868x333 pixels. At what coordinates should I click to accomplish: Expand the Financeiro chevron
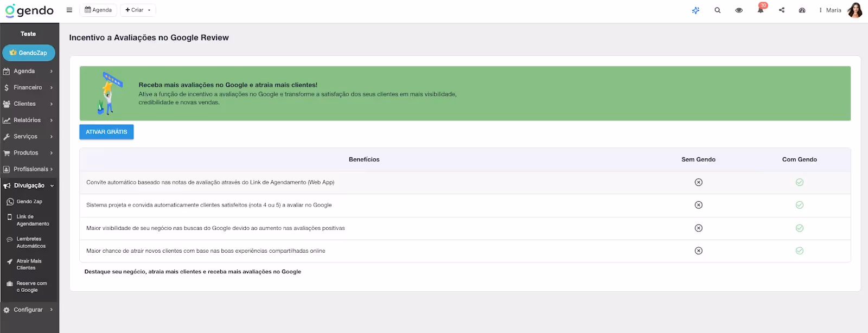point(52,87)
